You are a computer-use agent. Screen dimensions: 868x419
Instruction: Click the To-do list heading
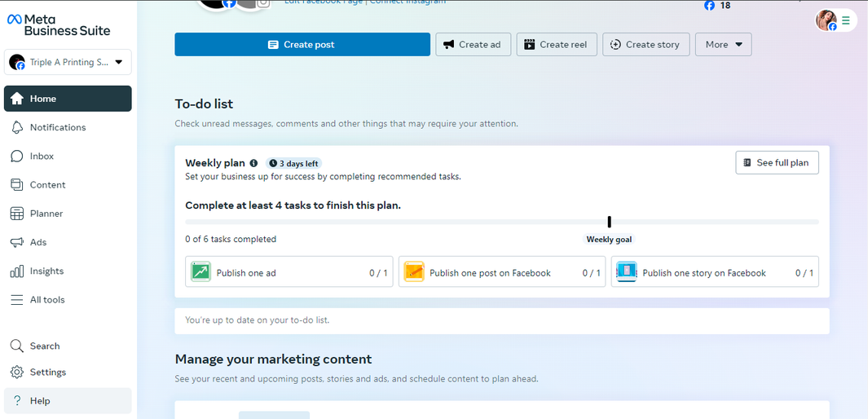coord(205,104)
